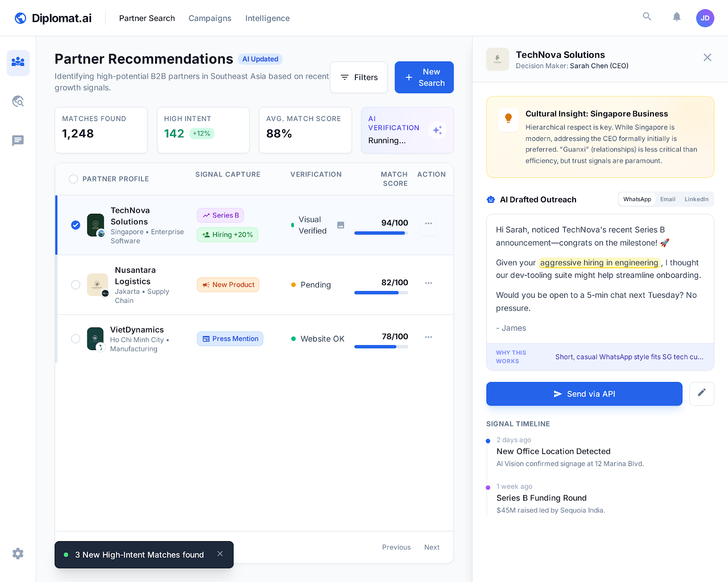
Task: Check the Nusantara Logistics row checkbox
Action: 75,285
